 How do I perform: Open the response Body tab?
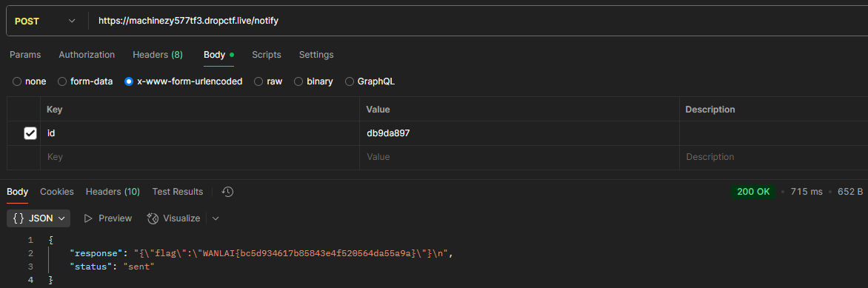coord(17,192)
